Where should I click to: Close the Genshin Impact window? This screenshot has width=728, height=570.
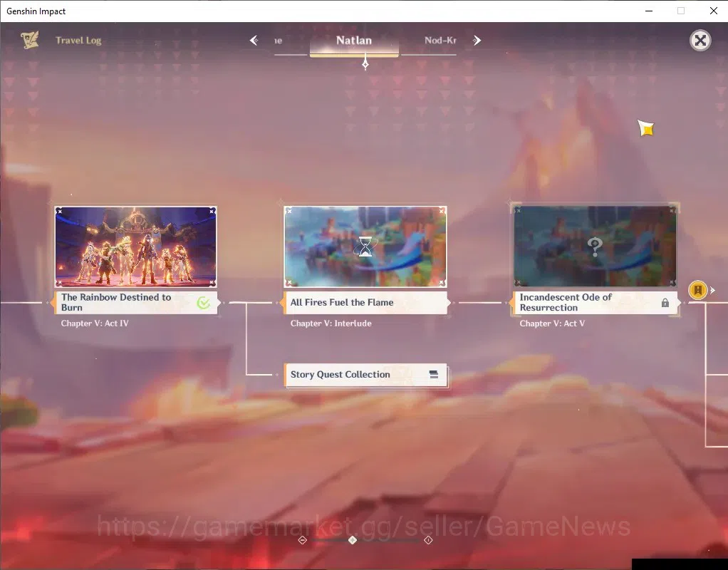714,11
